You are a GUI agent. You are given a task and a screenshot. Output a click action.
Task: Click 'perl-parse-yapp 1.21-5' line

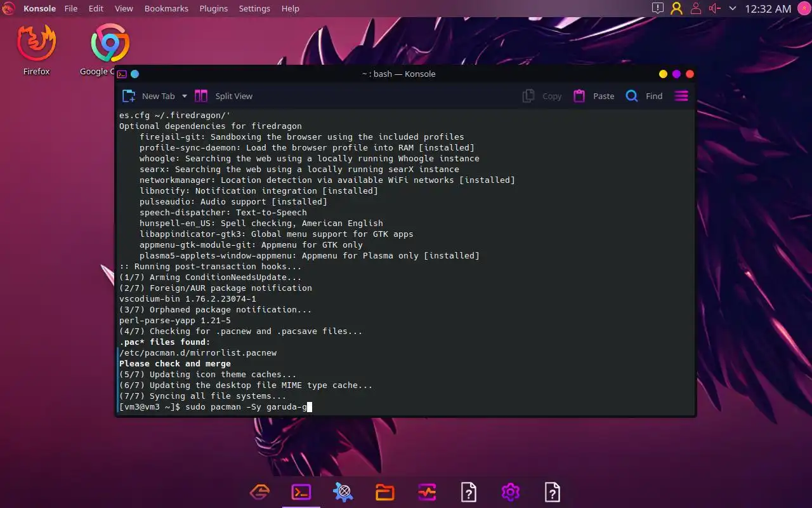click(x=175, y=320)
